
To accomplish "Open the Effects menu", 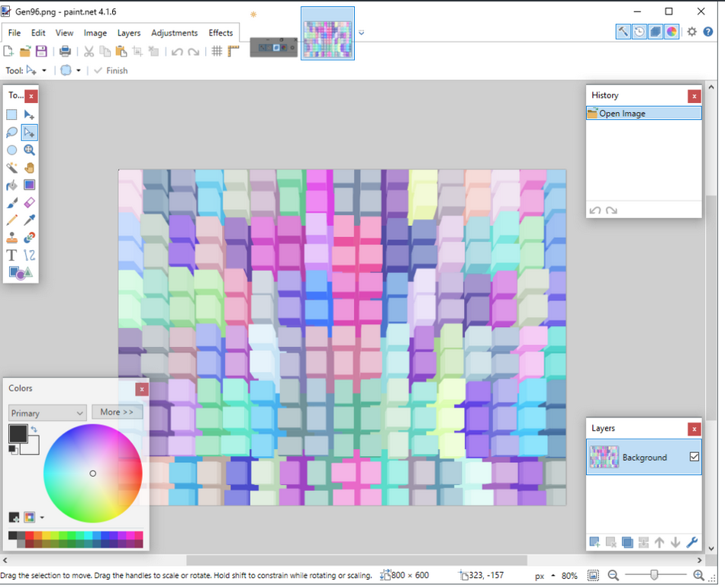I will [221, 33].
